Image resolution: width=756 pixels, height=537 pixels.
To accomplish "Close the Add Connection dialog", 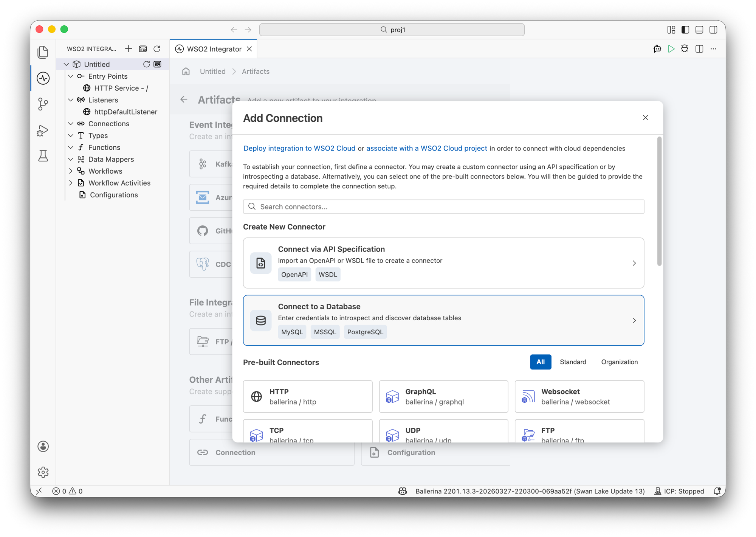I will (x=645, y=118).
